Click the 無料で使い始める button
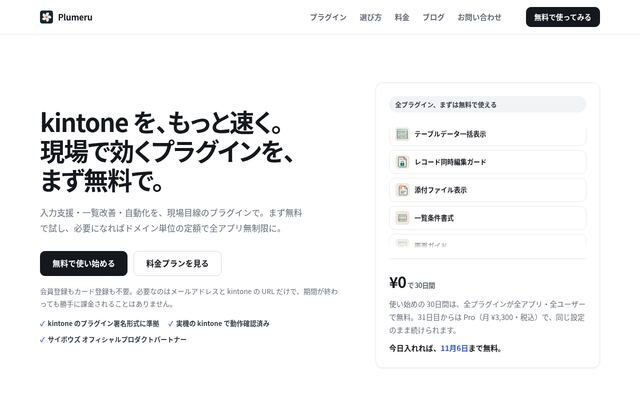Screen dimensions: 640x400 pos(84,264)
